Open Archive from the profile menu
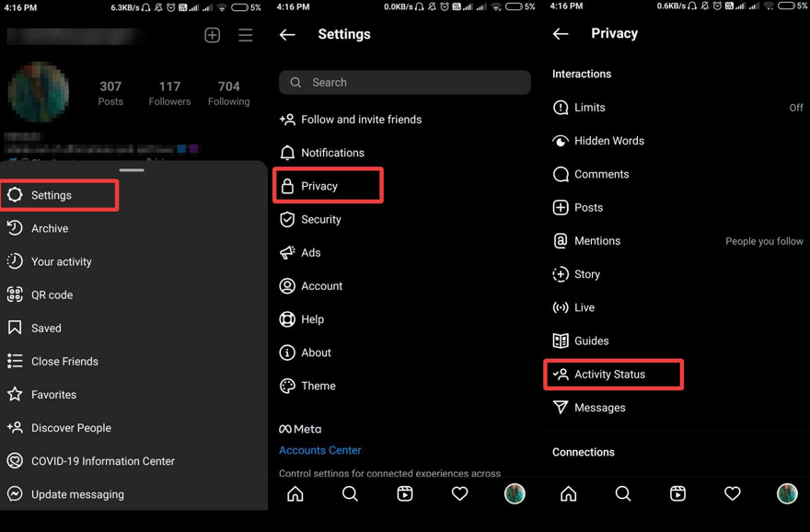Viewport: 810px width, 532px height. pos(133,228)
